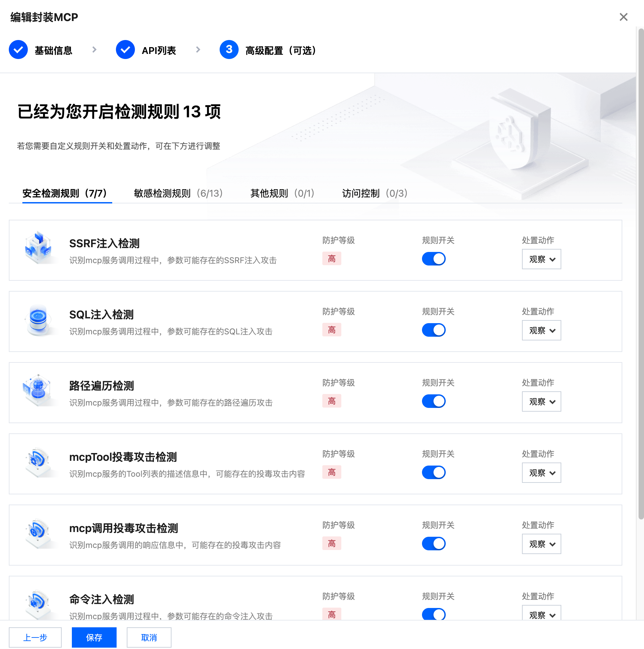Disable the 路径遍历检测 rule switch

coord(434,401)
